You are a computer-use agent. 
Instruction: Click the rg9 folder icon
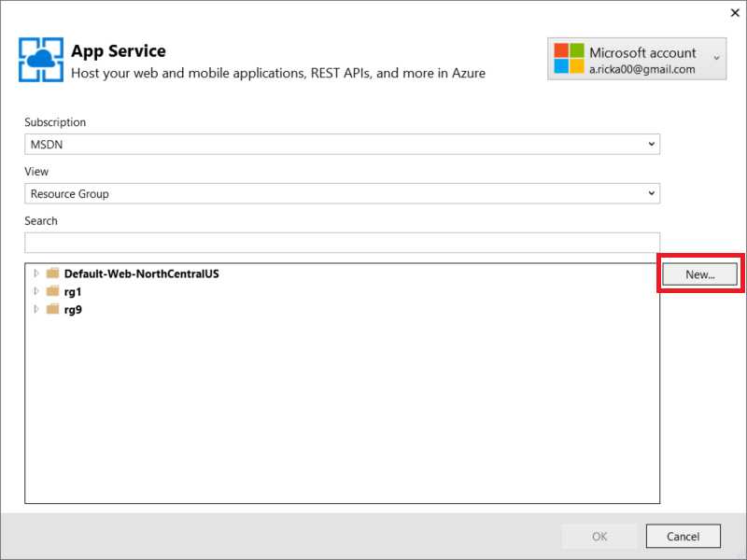pos(52,310)
